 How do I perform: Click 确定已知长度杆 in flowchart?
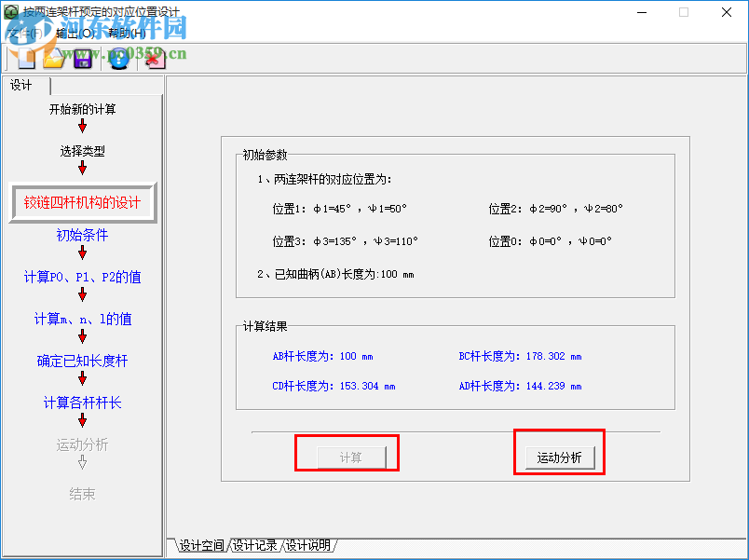pos(82,362)
